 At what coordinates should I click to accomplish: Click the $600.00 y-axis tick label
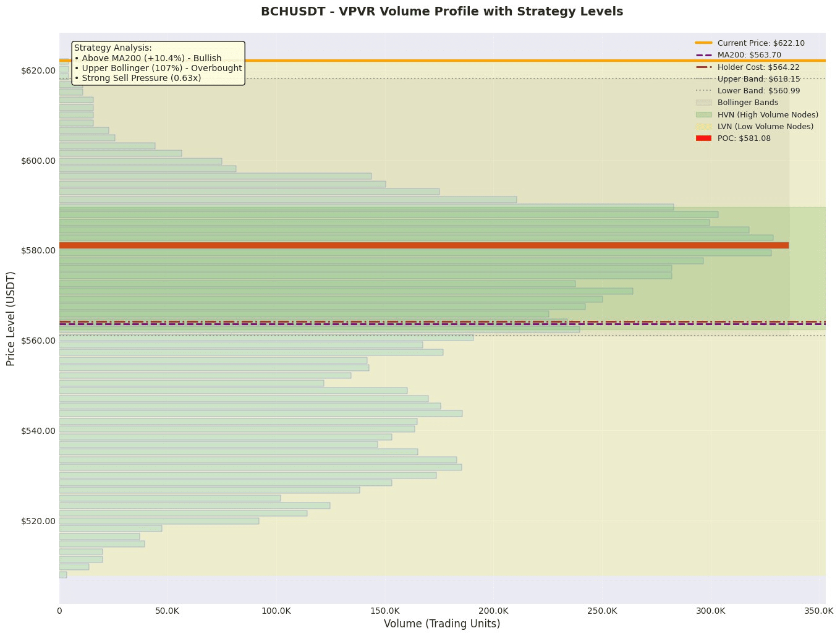tap(38, 161)
